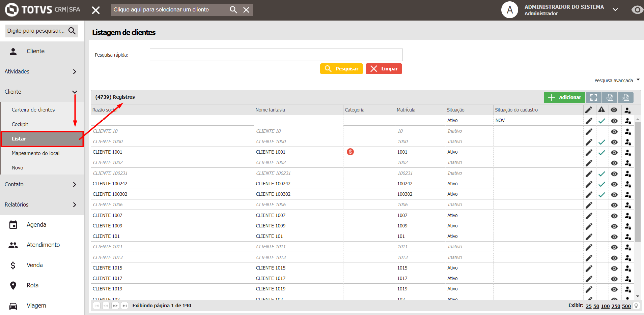The image size is (644, 315).
Task: Open user assignment icon for CLIENTE 1019
Action: coord(627,289)
